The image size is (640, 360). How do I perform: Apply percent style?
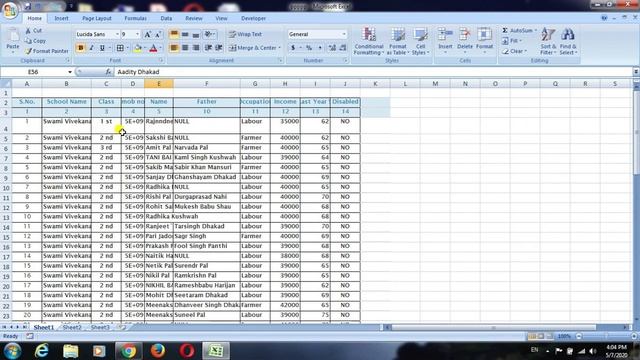(x=309, y=48)
